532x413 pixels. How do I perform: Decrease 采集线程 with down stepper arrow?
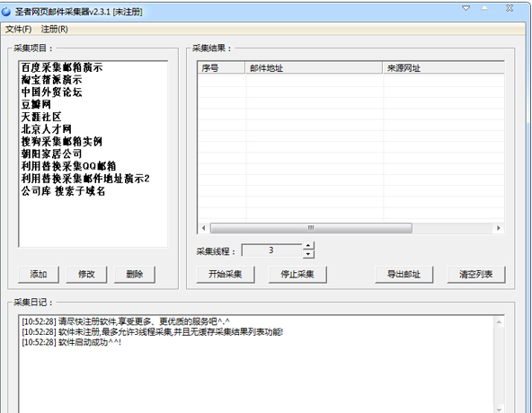(307, 254)
